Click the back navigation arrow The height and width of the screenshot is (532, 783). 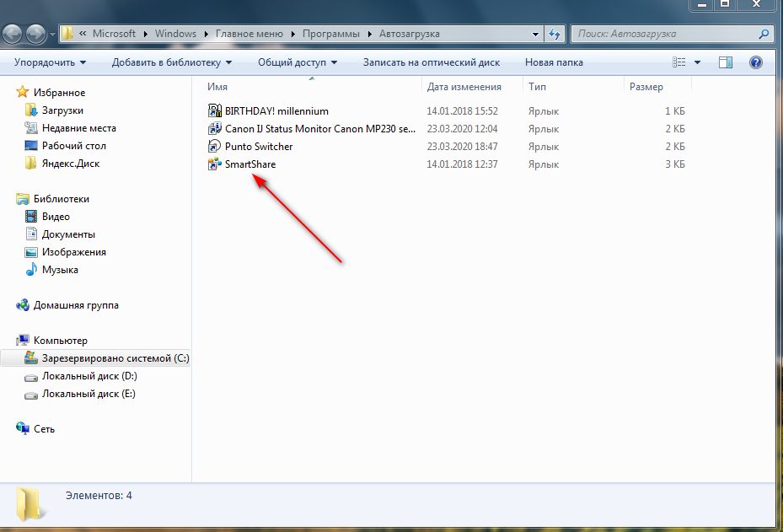click(x=13, y=35)
